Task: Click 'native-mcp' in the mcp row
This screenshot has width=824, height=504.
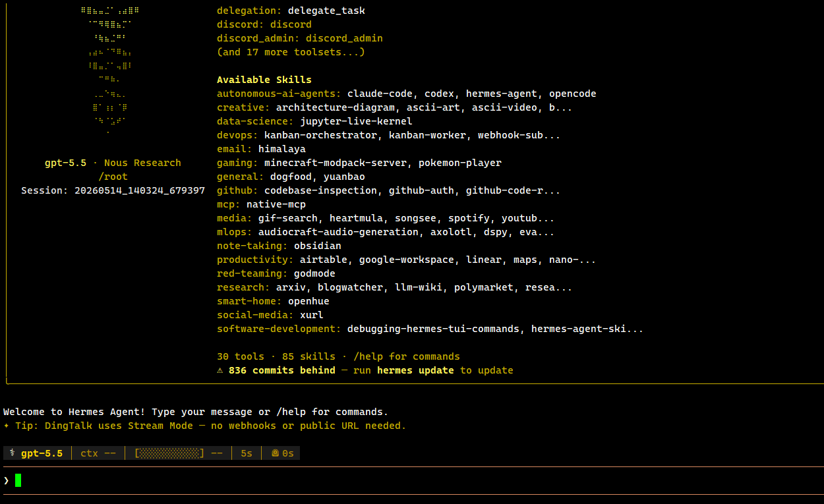Action: click(276, 204)
